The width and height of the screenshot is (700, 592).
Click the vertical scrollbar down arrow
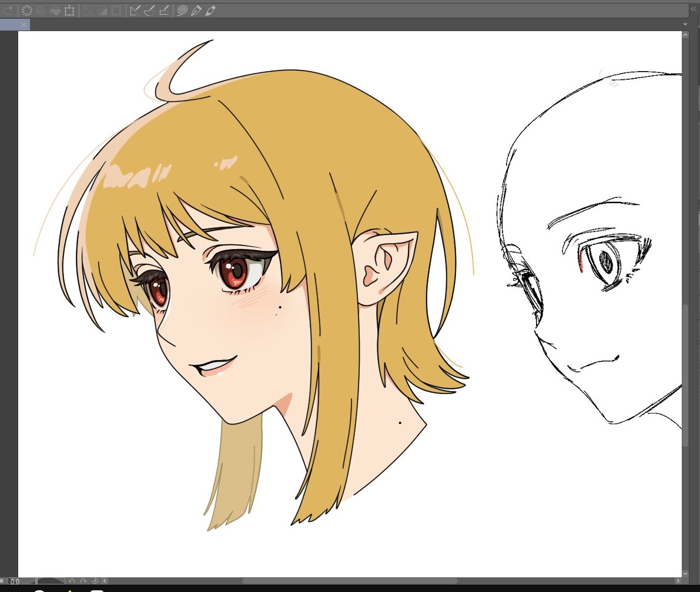(685, 574)
